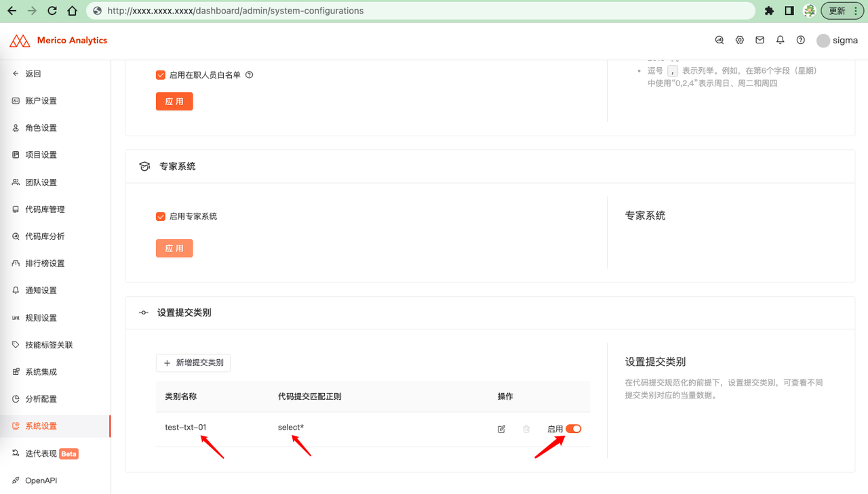Click the browser back arrow

[12, 11]
